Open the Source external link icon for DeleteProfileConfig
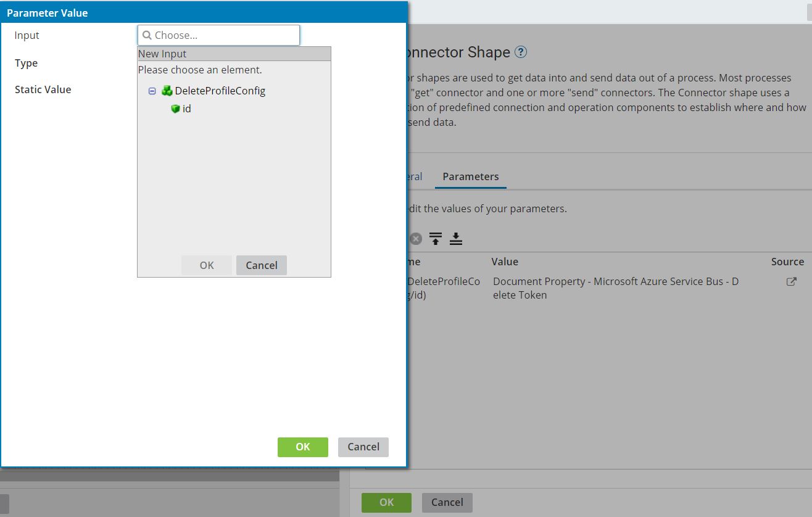The height and width of the screenshot is (517, 812). tap(791, 281)
